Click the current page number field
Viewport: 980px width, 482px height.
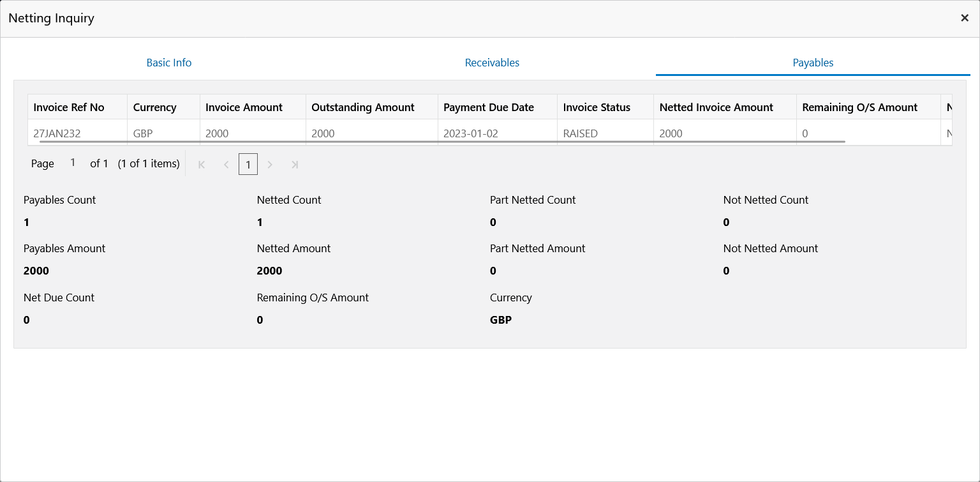[x=73, y=163]
